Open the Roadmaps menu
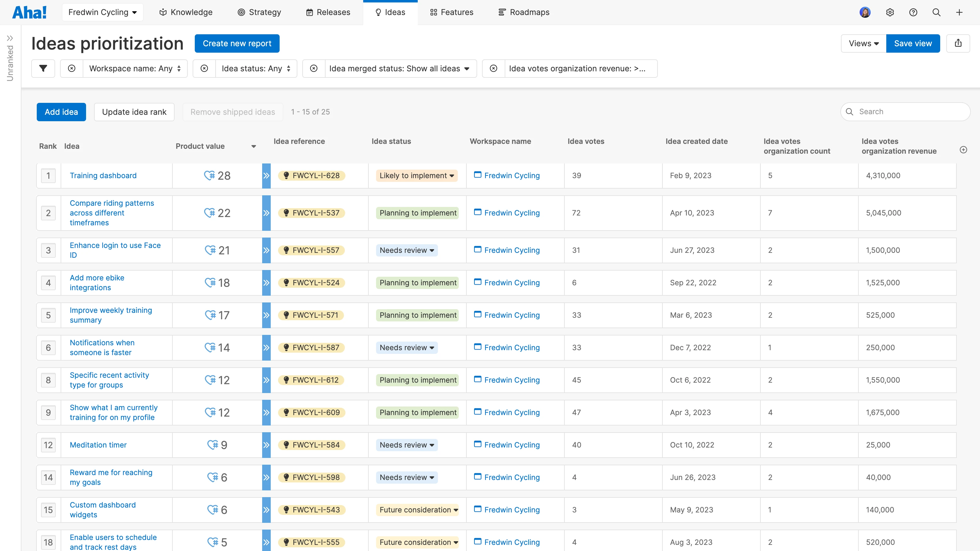 pyautogui.click(x=523, y=12)
